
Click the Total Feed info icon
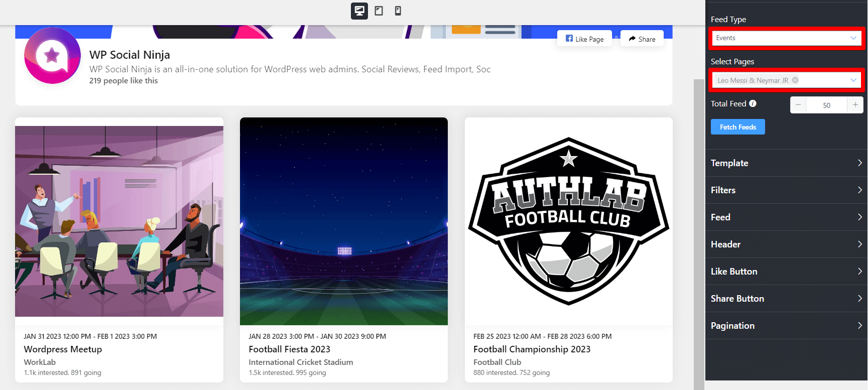(752, 103)
